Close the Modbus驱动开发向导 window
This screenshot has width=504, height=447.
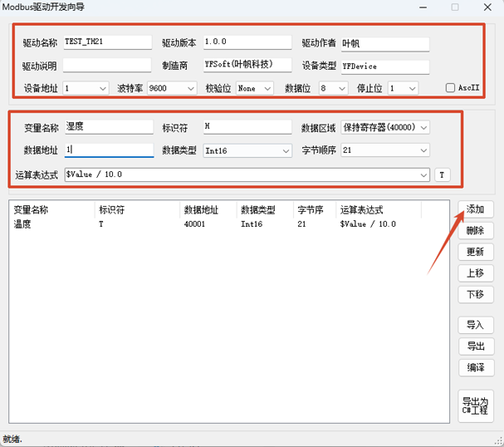tap(487, 7)
